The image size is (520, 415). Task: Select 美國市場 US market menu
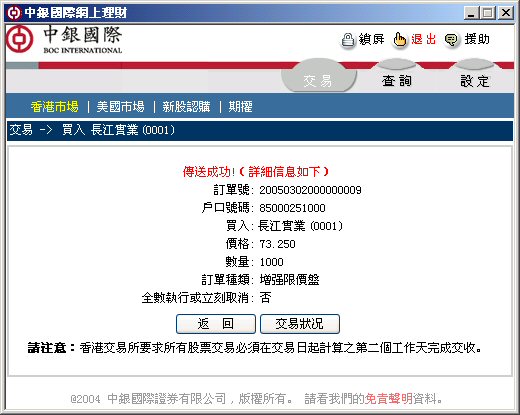(x=120, y=107)
